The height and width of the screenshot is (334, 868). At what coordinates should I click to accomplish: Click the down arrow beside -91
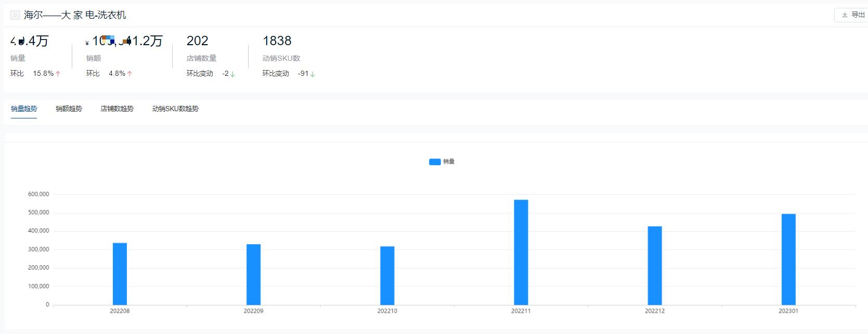tap(313, 74)
